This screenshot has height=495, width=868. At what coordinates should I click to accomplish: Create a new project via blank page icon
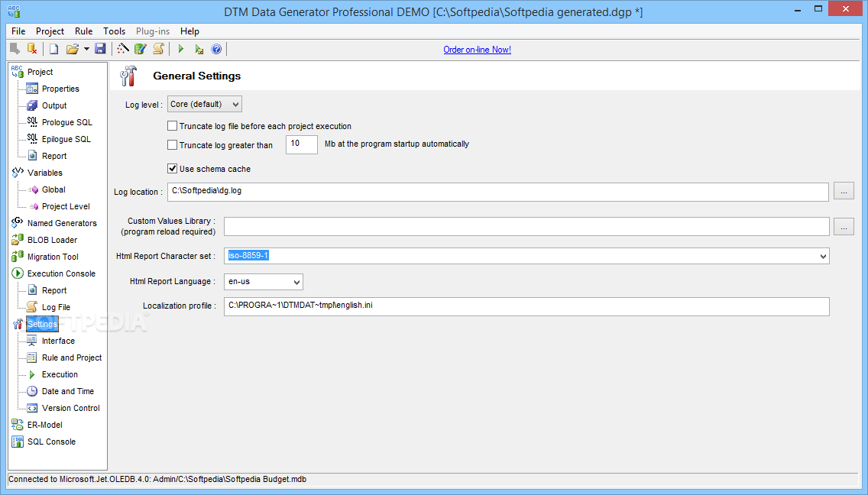coord(53,49)
